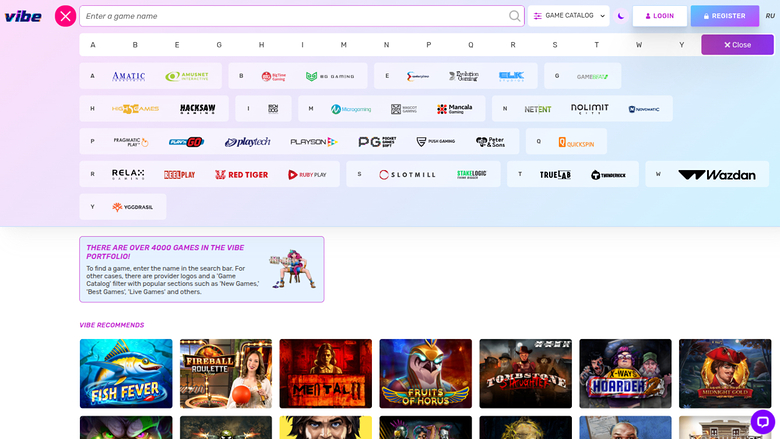Viewport: 780px width, 439px height.
Task: Choose the Nolimit City provider logo
Action: 589,109
